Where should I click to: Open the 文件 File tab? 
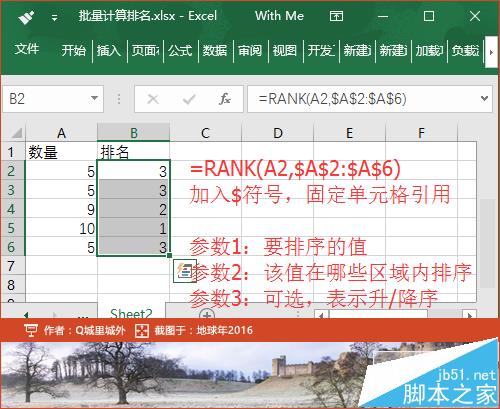[x=27, y=49]
